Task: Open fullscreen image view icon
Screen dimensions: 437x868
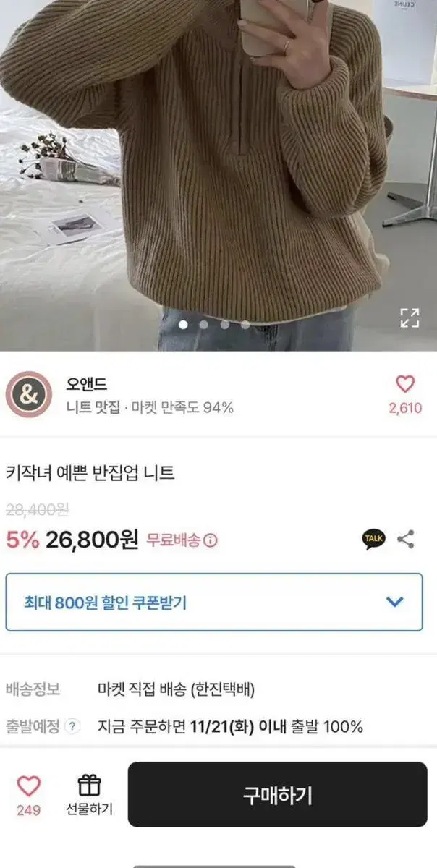Action: (x=410, y=318)
